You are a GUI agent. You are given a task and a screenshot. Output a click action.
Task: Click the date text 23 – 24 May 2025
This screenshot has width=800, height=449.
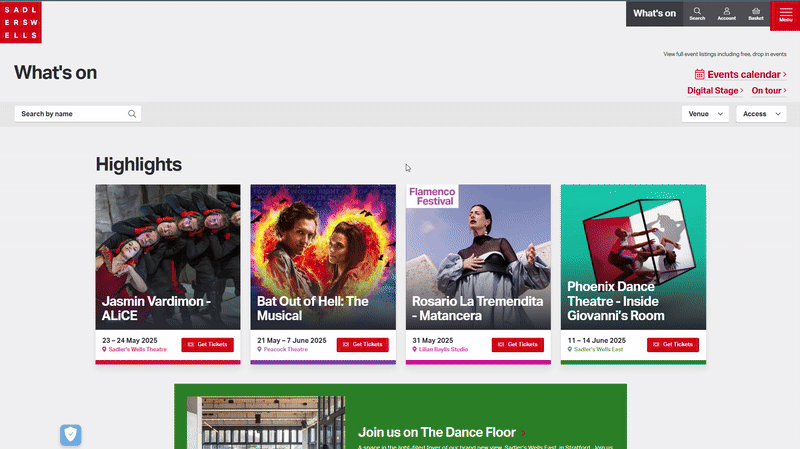(130, 340)
